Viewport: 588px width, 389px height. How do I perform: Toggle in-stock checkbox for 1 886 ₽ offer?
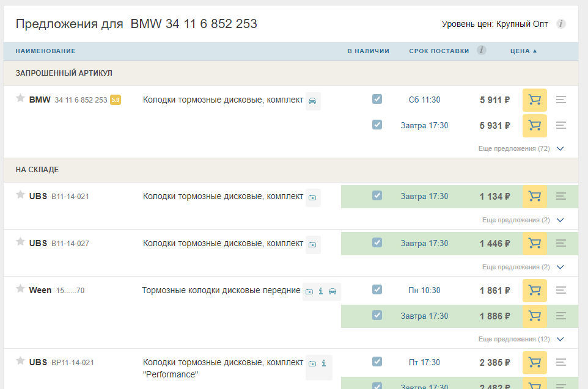377,315
